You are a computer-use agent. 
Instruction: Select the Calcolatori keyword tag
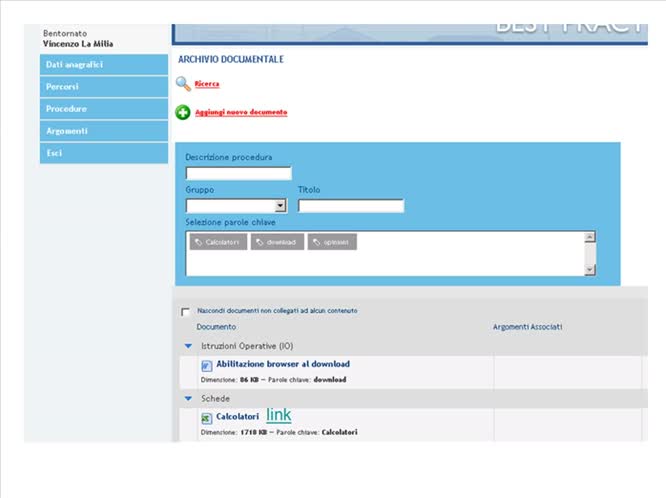coord(217,242)
